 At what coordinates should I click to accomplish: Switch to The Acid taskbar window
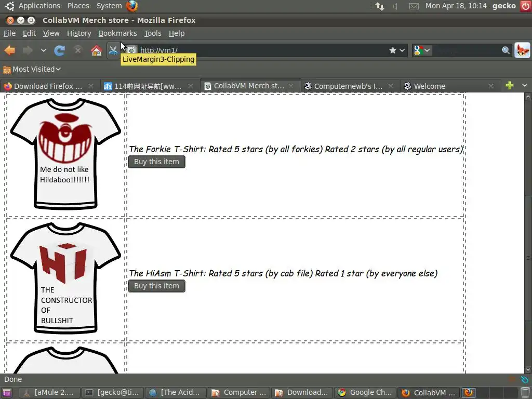tap(176, 393)
